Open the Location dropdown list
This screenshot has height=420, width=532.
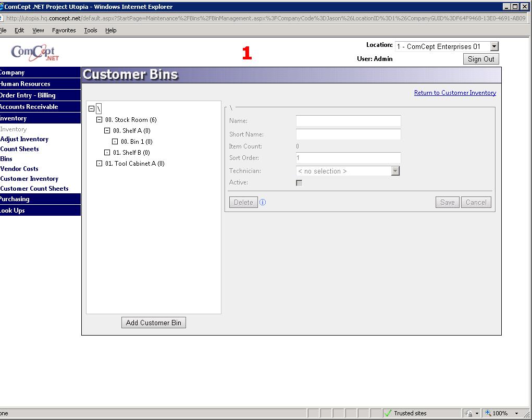[494, 47]
